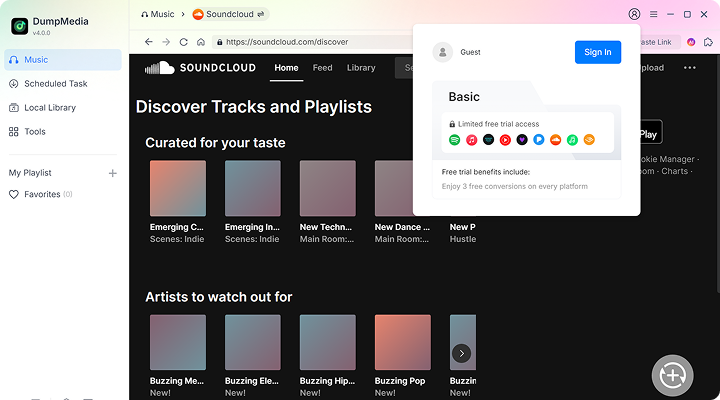Screen dimensions: 720x400
Task: Click the gradient AI badge icon
Action: [691, 42]
